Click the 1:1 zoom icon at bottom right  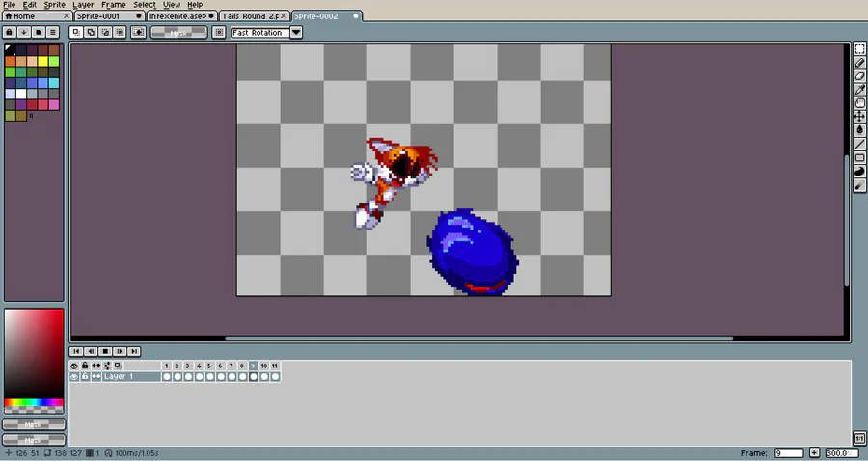click(859, 438)
